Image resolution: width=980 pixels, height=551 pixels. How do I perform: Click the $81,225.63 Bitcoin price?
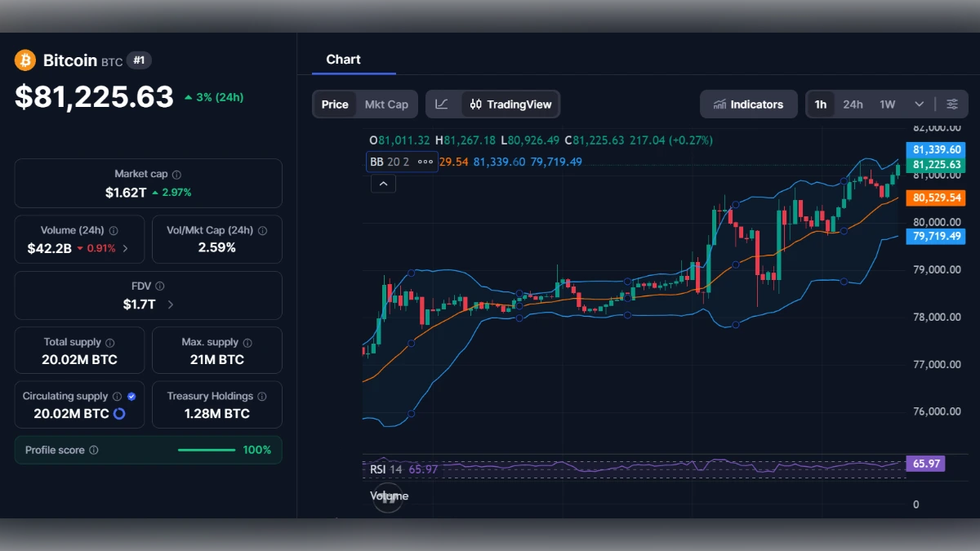coord(95,97)
